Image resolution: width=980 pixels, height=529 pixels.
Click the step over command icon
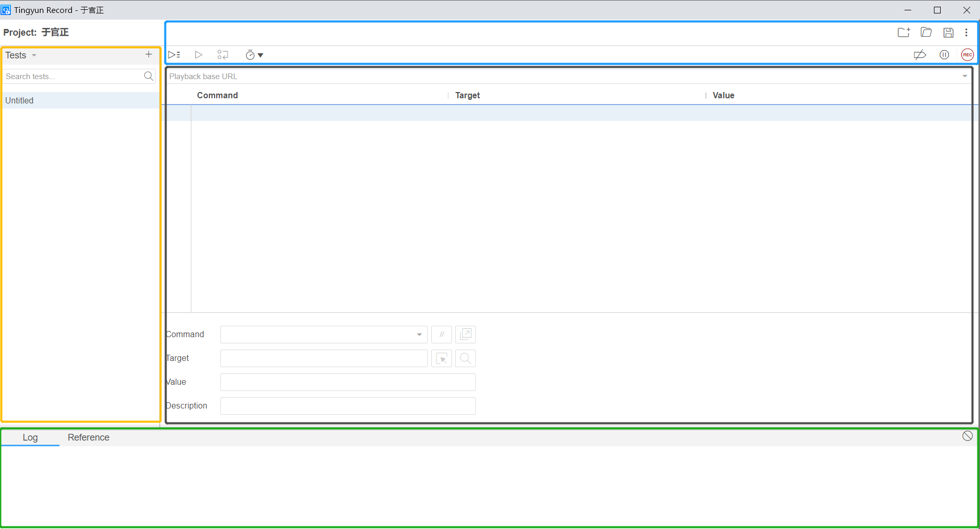[x=223, y=55]
